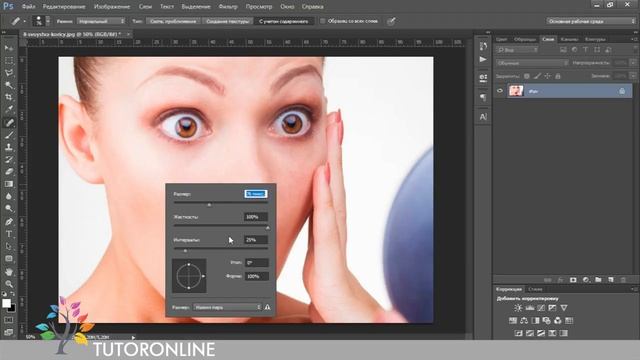Open the Редактирование menu
640x360 pixels.
coord(64,7)
